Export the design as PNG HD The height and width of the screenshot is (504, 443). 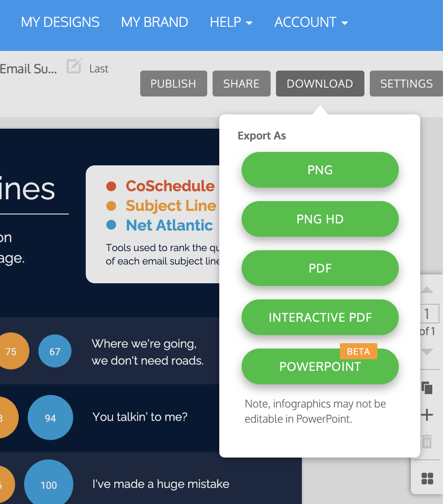[320, 219]
